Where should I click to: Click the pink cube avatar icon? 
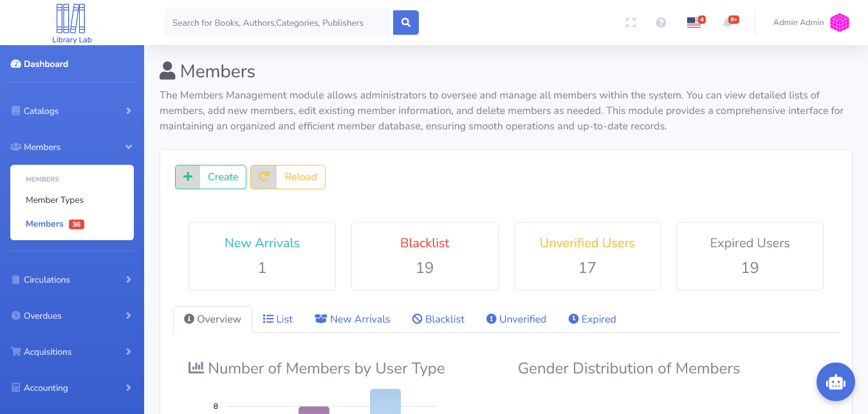pos(839,22)
